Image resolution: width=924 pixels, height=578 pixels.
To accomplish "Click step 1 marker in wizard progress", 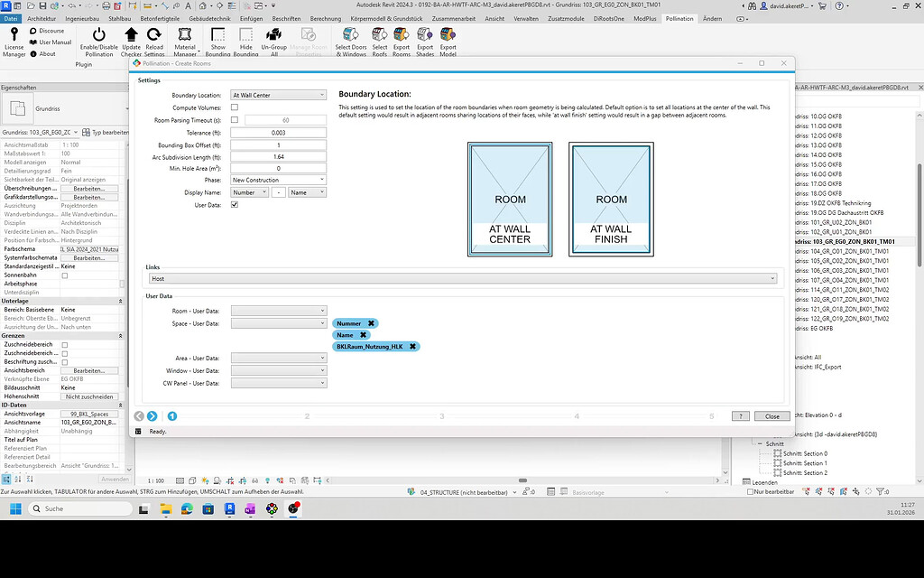I will 172,416.
